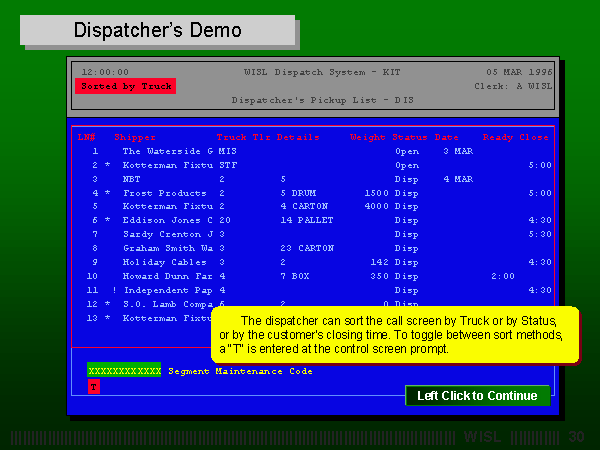Click the Segment Maintenance Code label
Viewport: 600px width, 450px height.
[x=240, y=371]
